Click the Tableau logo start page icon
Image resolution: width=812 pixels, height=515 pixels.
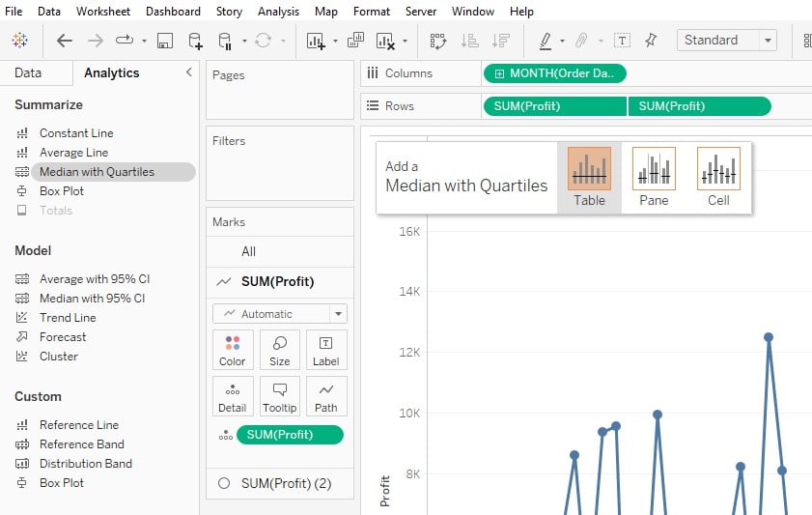coord(20,41)
